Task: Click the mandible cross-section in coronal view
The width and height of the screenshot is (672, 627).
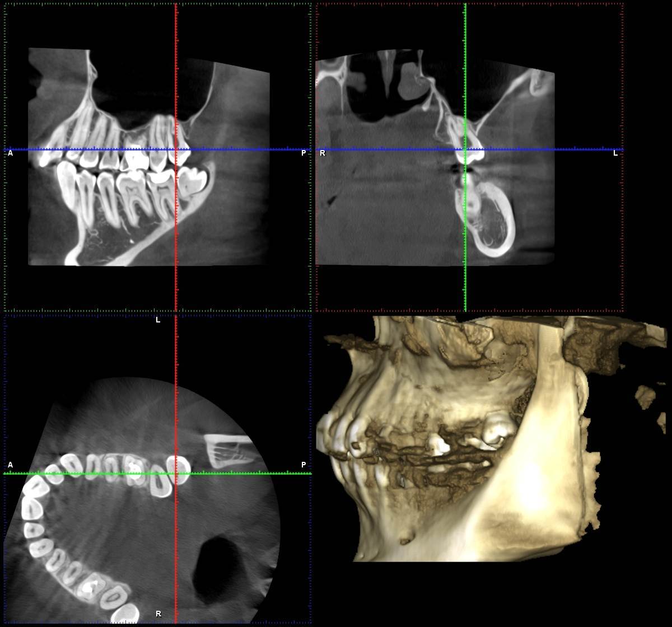Action: click(x=486, y=224)
